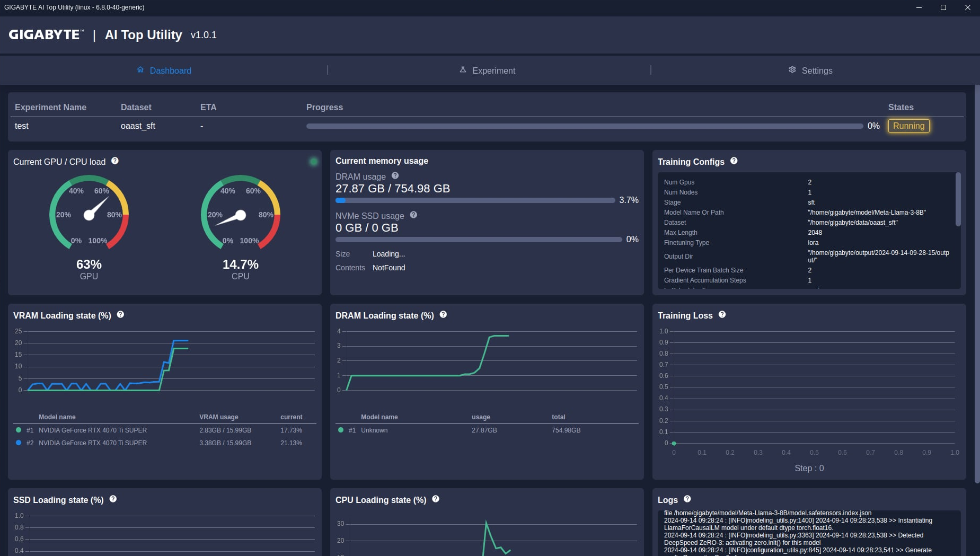
Task: Select experiment name 'test'
Action: pyautogui.click(x=22, y=126)
